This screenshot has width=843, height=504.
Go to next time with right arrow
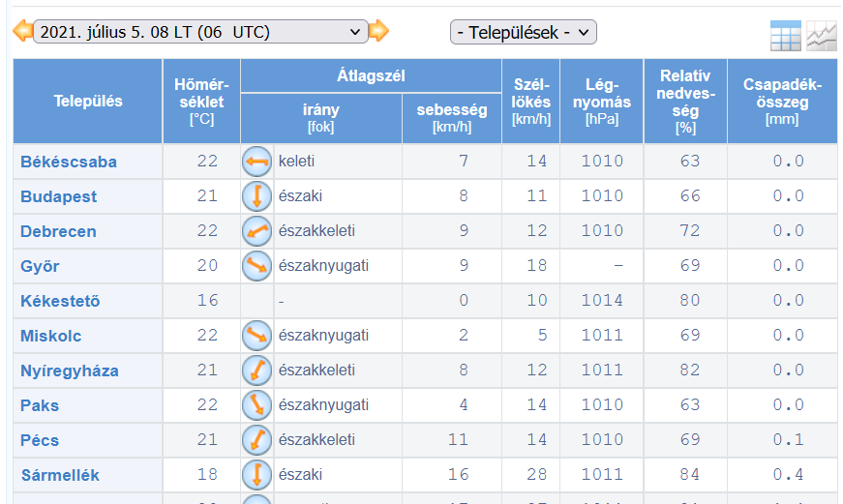click(378, 31)
